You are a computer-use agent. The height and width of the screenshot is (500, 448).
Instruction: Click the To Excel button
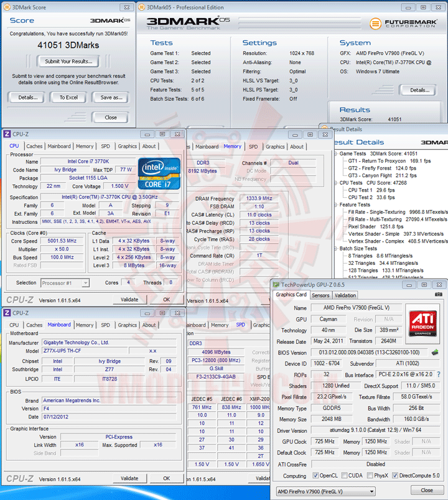coord(68,98)
